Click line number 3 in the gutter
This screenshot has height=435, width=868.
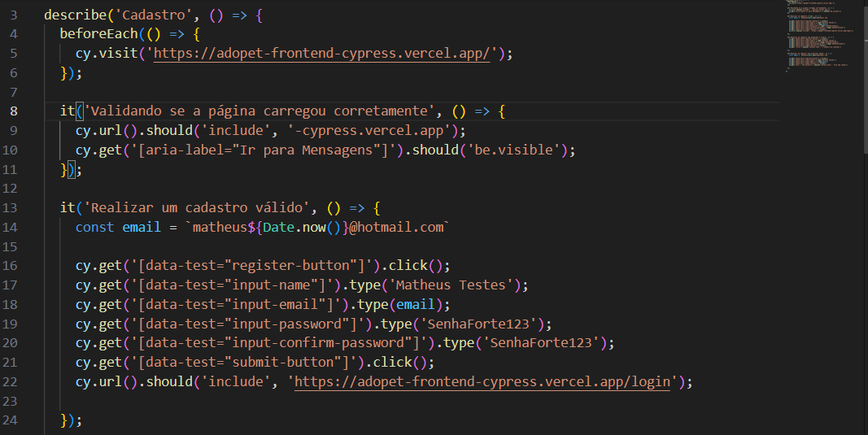click(14, 15)
